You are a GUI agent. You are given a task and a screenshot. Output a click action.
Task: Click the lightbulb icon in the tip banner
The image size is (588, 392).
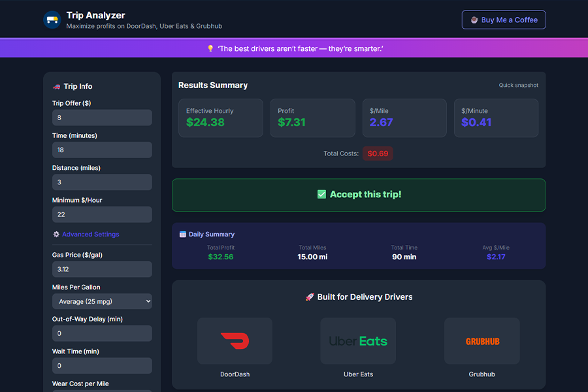pyautogui.click(x=210, y=48)
